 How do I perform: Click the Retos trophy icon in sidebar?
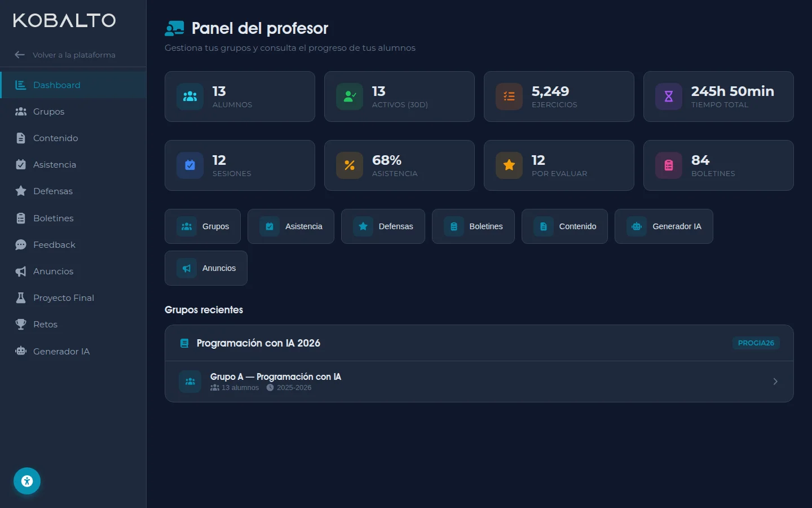(x=21, y=325)
